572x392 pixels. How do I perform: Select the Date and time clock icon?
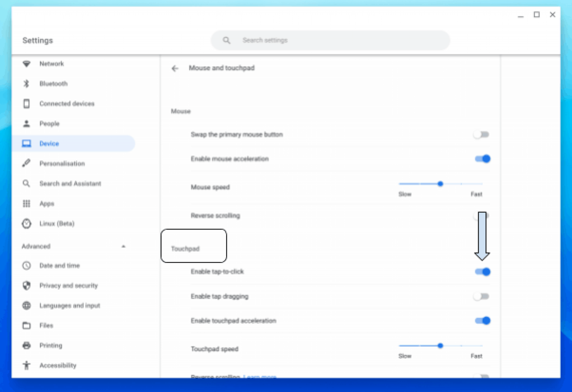pyautogui.click(x=27, y=265)
